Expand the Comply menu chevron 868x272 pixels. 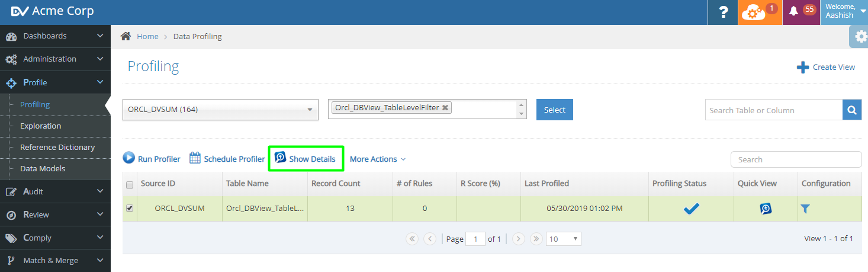pos(100,237)
